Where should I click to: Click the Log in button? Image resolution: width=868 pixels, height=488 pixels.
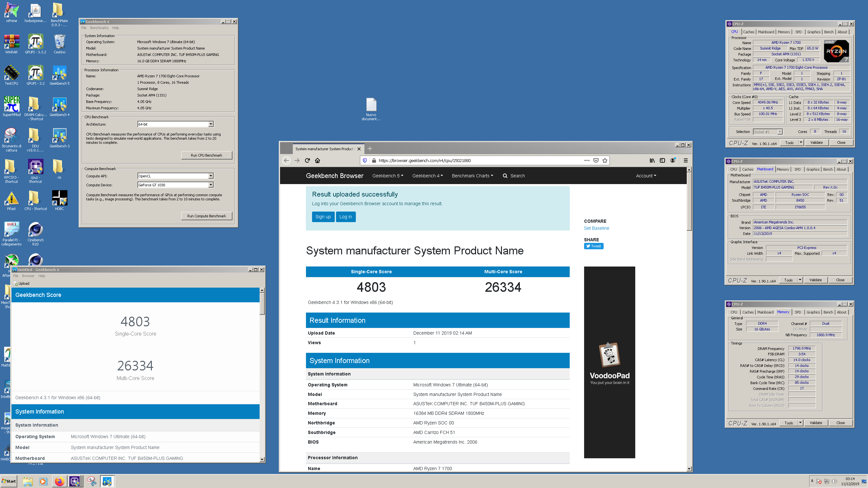click(x=345, y=217)
